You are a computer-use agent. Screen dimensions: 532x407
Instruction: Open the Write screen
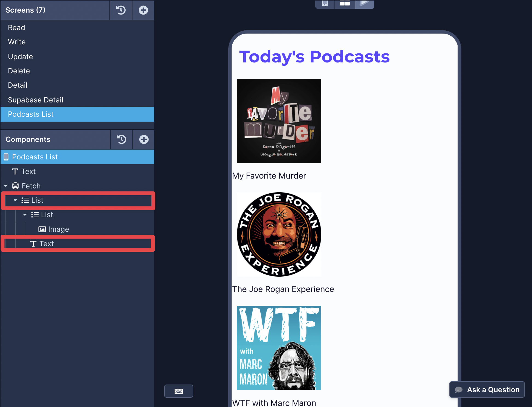77,42
